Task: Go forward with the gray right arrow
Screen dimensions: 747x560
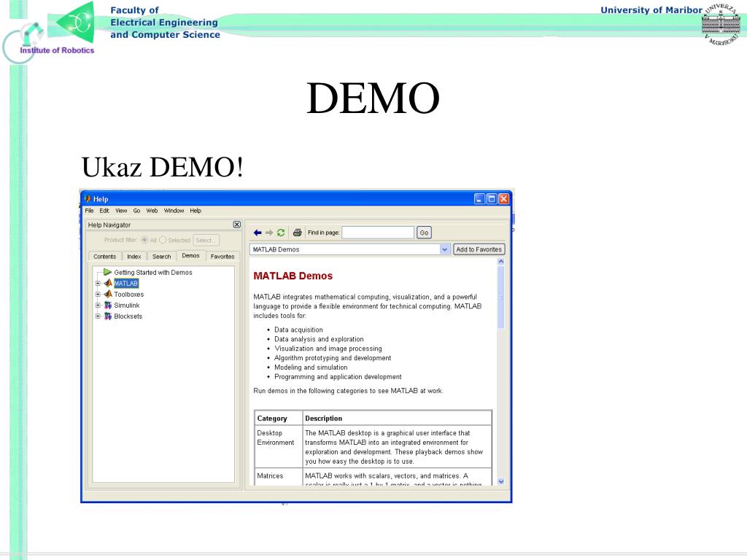Action: pos(269,233)
